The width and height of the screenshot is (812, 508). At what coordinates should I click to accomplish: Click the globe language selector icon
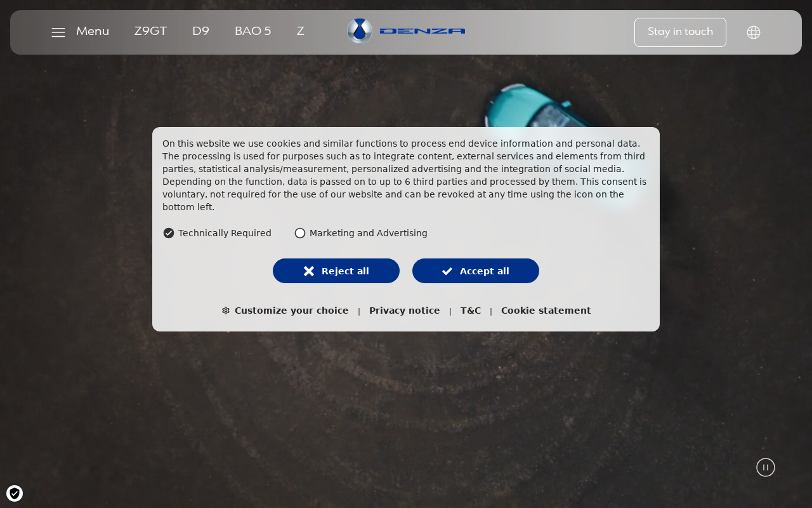754,32
